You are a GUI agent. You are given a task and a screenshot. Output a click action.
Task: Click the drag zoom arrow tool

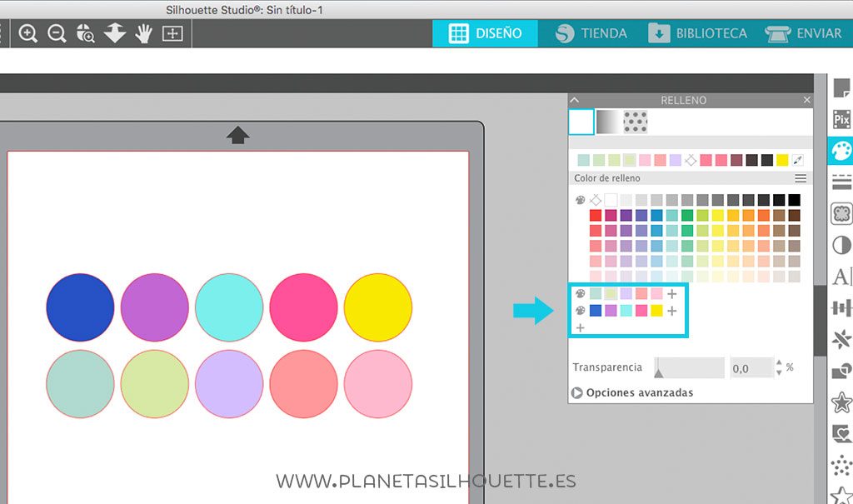(115, 34)
